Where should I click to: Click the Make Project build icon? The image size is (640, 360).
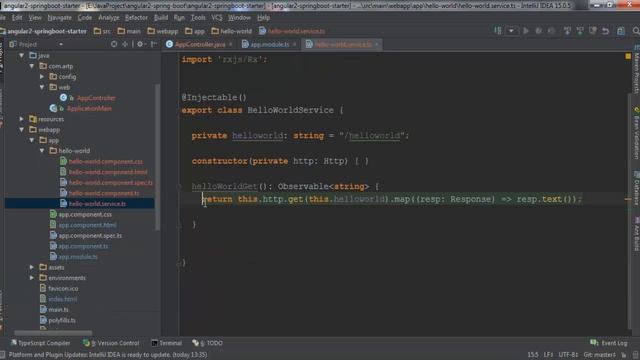[498, 31]
